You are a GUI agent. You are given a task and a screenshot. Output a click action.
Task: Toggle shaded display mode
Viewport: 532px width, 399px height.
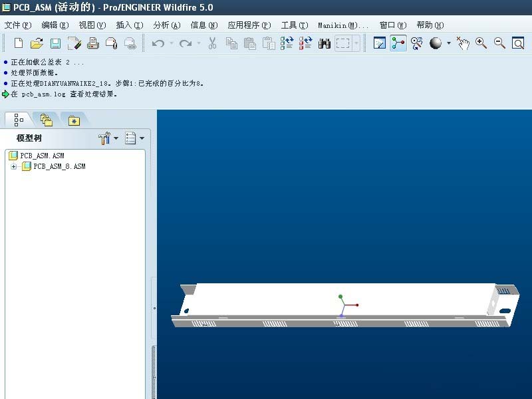[x=436, y=43]
